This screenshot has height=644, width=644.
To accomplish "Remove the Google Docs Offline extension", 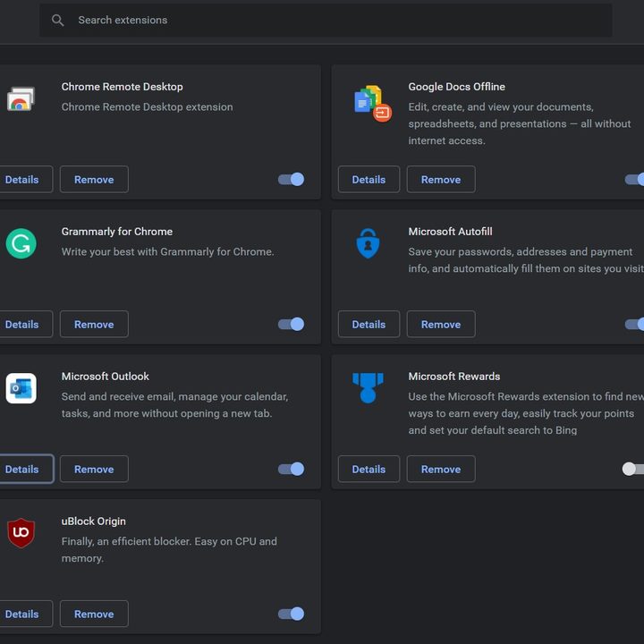I will pos(441,180).
